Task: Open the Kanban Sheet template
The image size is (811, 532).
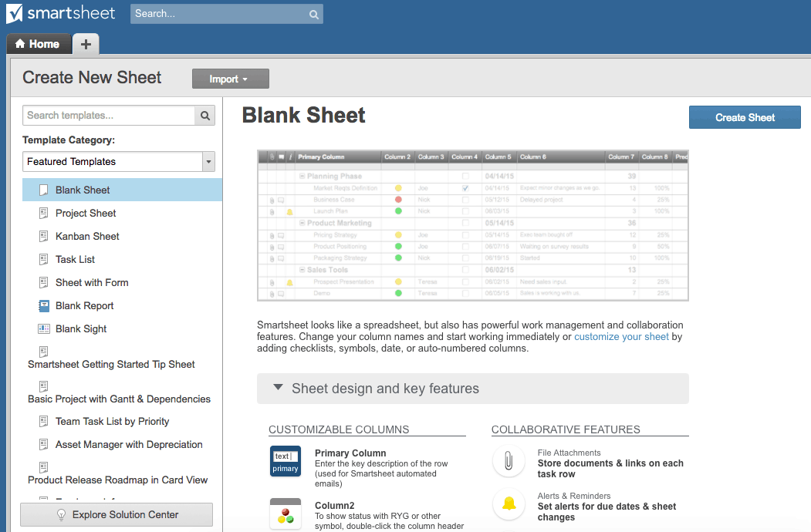Action: point(86,236)
